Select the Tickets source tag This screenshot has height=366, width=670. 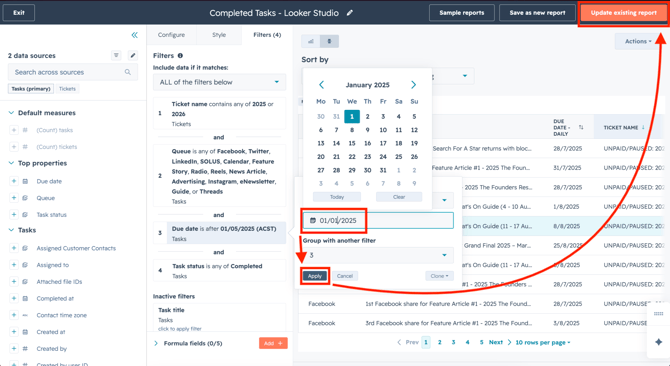tap(67, 89)
